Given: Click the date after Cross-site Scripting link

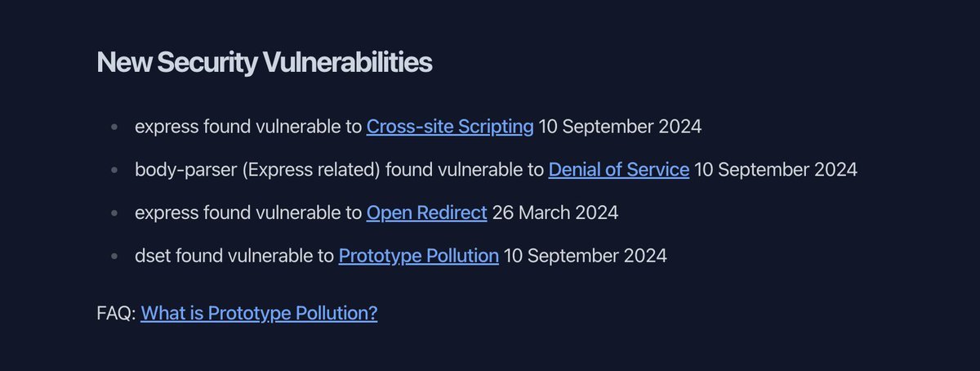Looking at the screenshot, I should click(x=620, y=127).
